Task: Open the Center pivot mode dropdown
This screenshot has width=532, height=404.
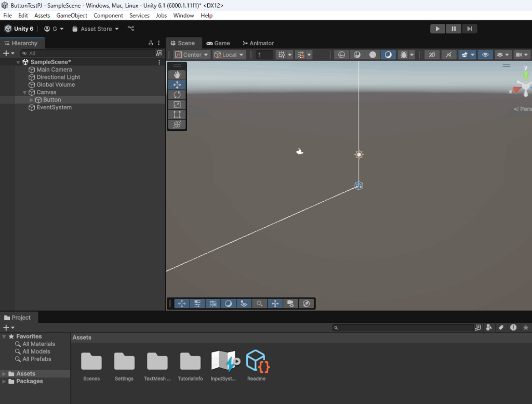Action: tap(191, 55)
